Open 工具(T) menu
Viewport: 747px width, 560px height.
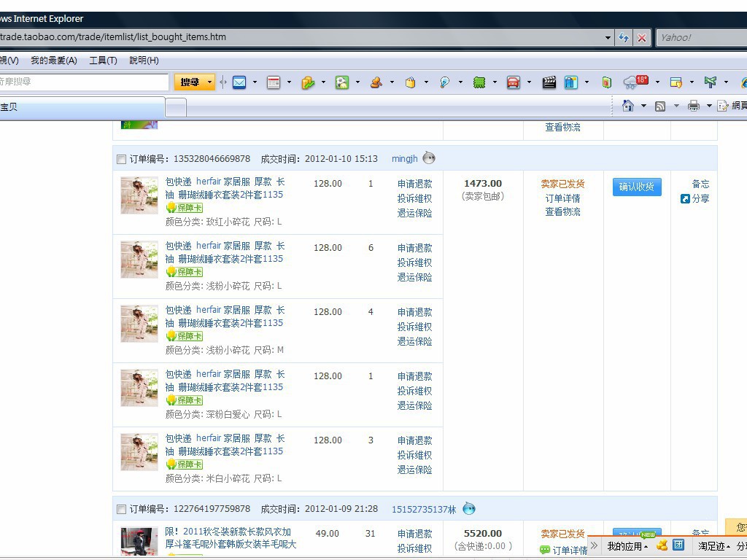click(x=104, y=61)
